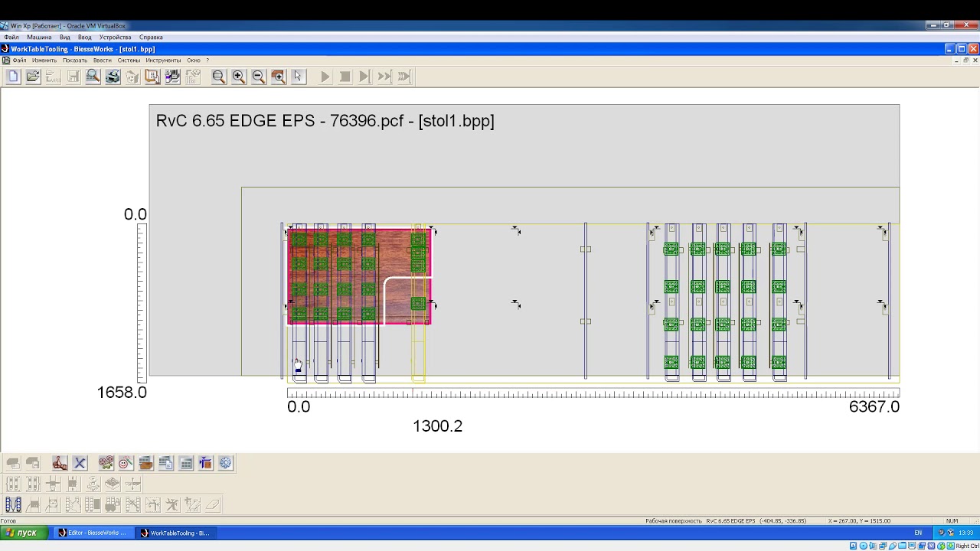Open the VirtualBox Устройства menu
This screenshot has height=551, width=980.
116,37
